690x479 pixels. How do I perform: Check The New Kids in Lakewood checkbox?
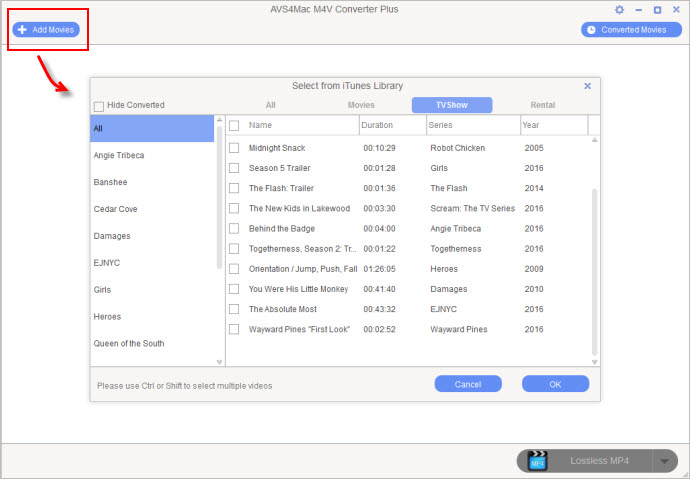[x=234, y=208]
